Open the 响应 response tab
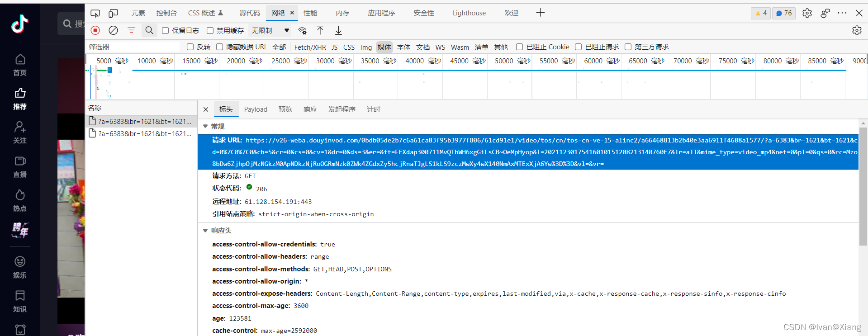The height and width of the screenshot is (336, 868). click(x=310, y=109)
